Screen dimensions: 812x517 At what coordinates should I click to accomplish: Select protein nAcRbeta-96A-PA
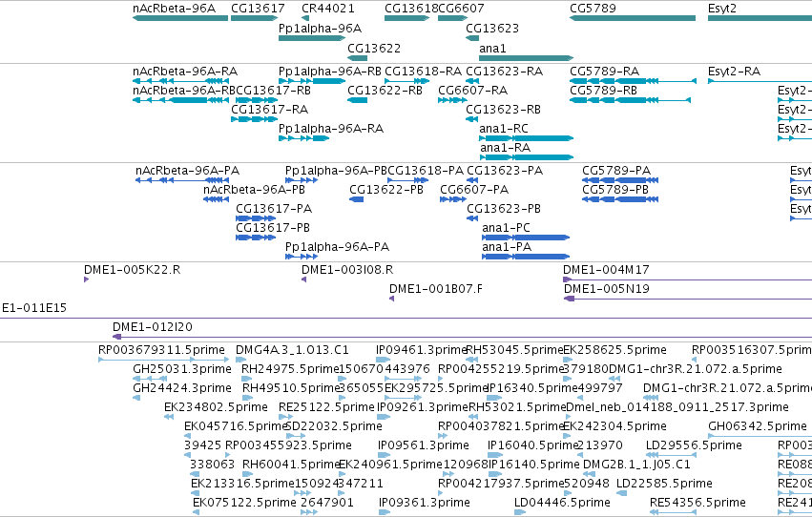coord(182,180)
